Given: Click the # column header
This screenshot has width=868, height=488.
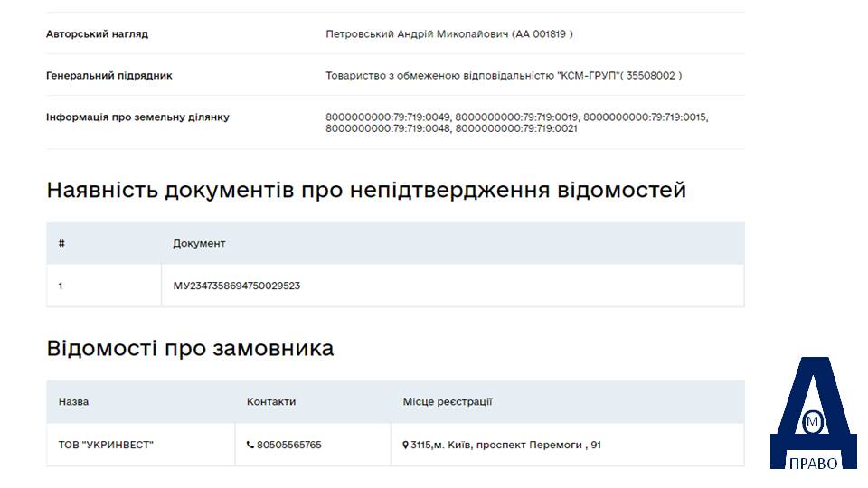Looking at the screenshot, I should coord(61,243).
